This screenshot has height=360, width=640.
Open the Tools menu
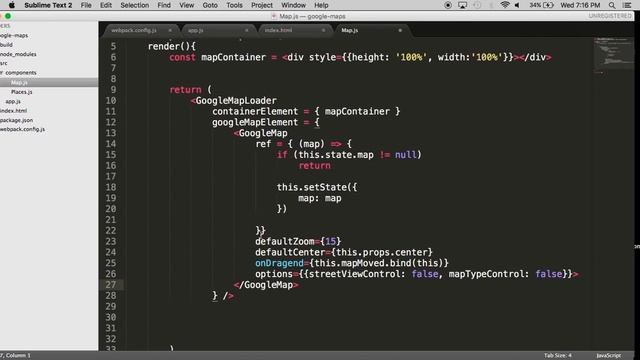[234, 5]
